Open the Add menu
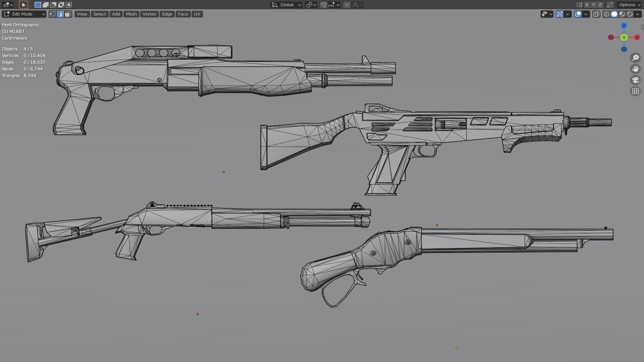 tap(116, 14)
